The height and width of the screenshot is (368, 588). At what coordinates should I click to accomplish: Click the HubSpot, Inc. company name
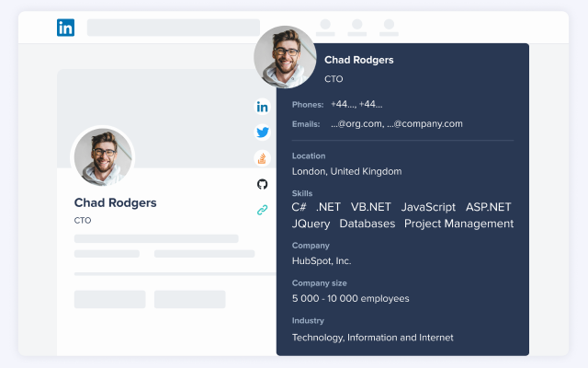click(322, 260)
